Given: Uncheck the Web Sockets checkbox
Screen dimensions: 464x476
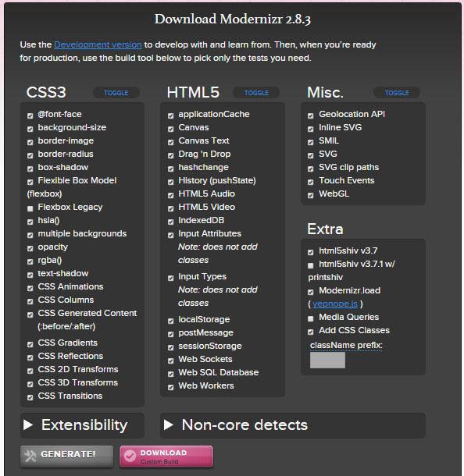Looking at the screenshot, I should (171, 361).
